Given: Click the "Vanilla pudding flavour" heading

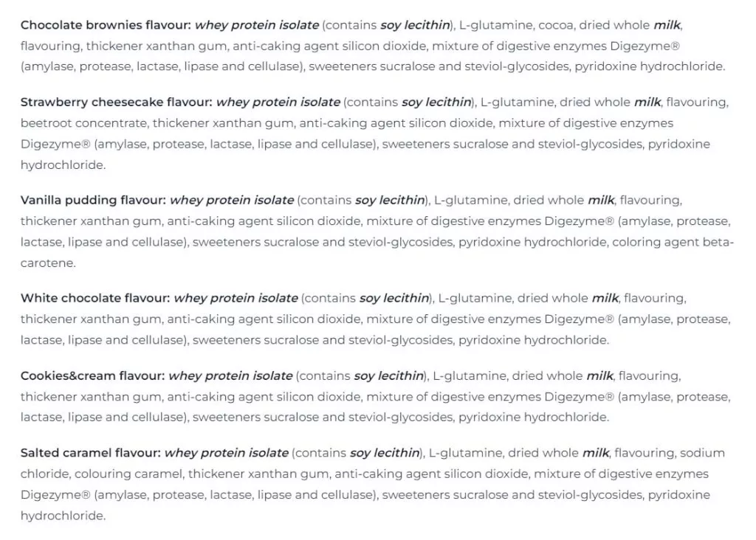Looking at the screenshot, I should click(x=94, y=200).
